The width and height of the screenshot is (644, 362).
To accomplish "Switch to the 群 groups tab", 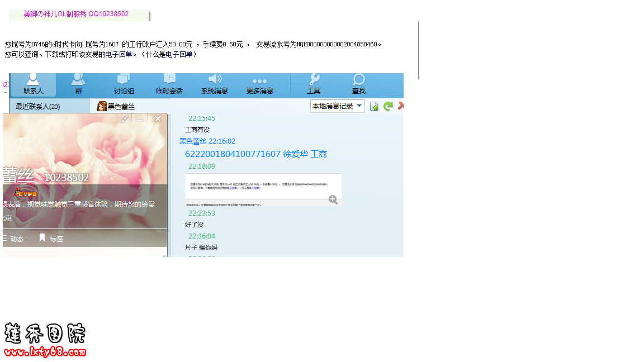I will 78,84.
